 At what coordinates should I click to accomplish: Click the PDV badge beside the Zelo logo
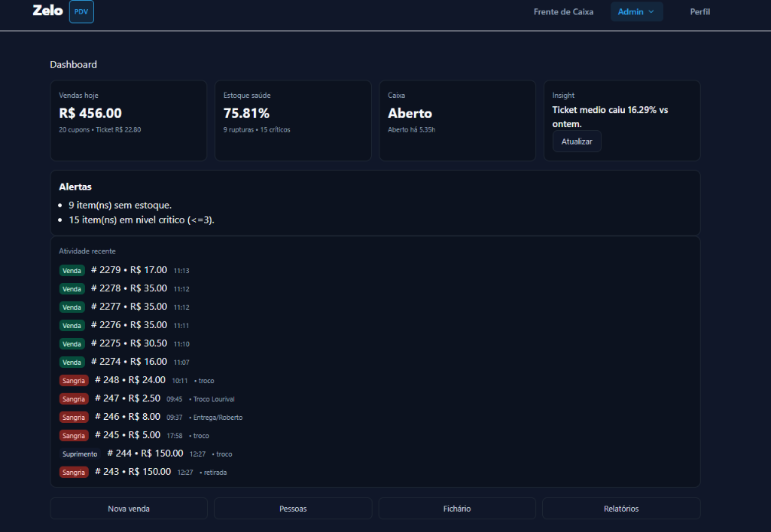(81, 11)
